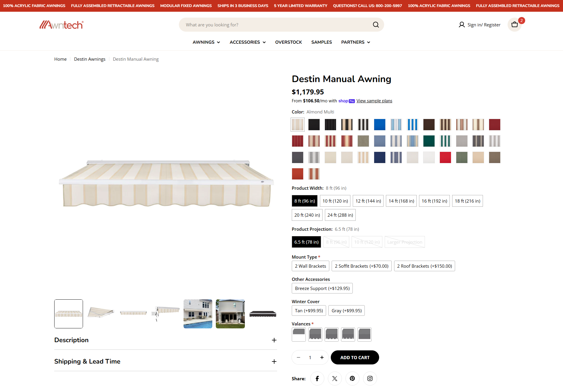Image resolution: width=563 pixels, height=392 pixels.
Task: Open the Awnings dropdown menu
Action: pos(206,42)
